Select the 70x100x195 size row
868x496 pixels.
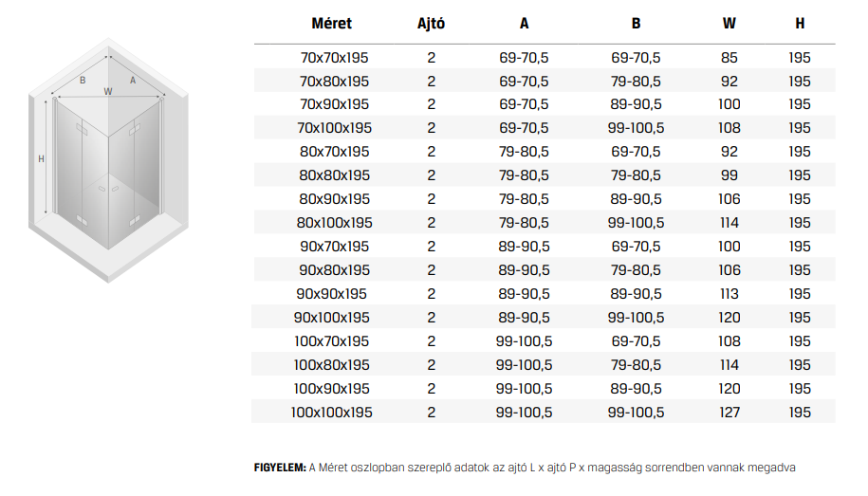pos(545,128)
